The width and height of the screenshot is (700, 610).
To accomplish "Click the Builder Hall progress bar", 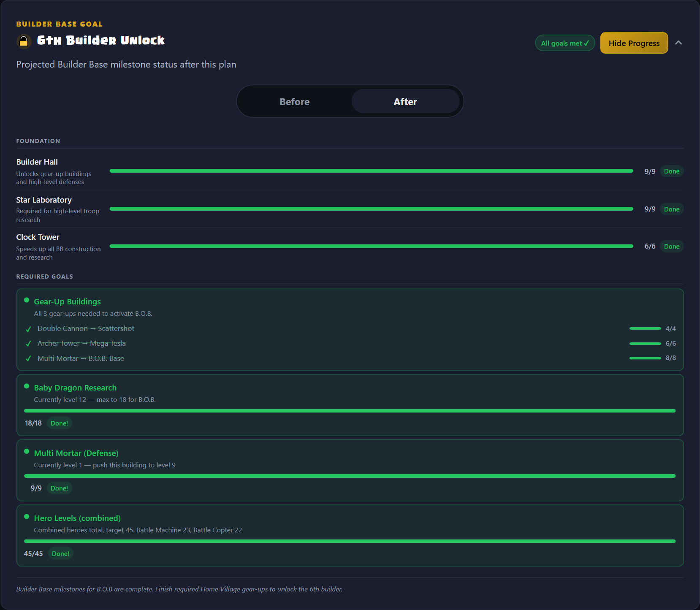I will 371,171.
